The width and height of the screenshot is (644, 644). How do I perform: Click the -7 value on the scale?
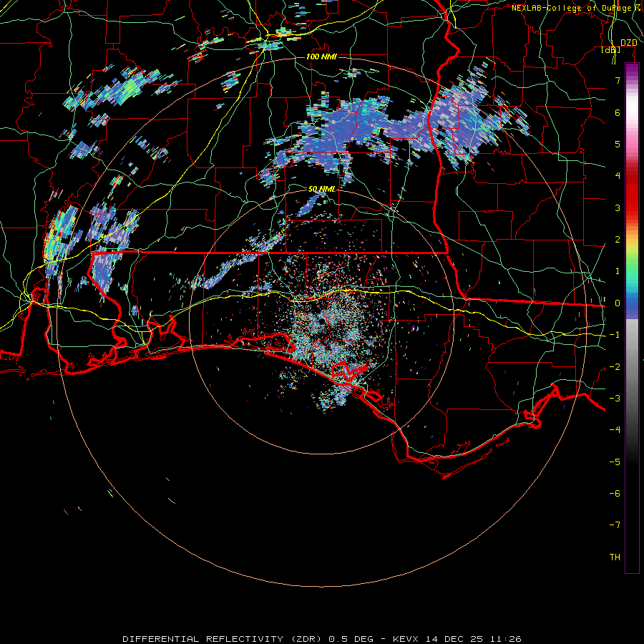(615, 525)
